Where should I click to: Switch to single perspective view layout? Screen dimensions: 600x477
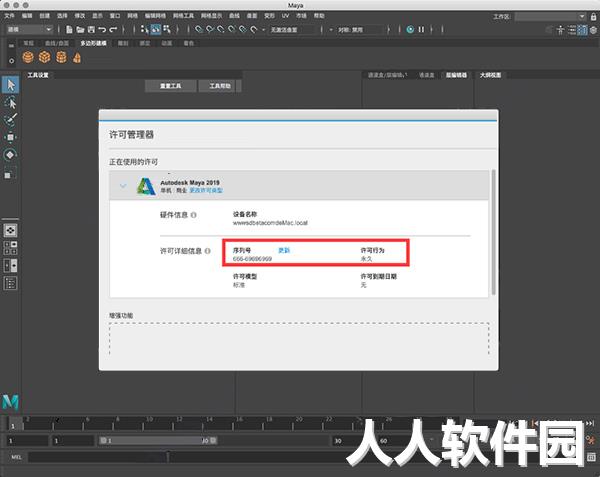[10, 230]
